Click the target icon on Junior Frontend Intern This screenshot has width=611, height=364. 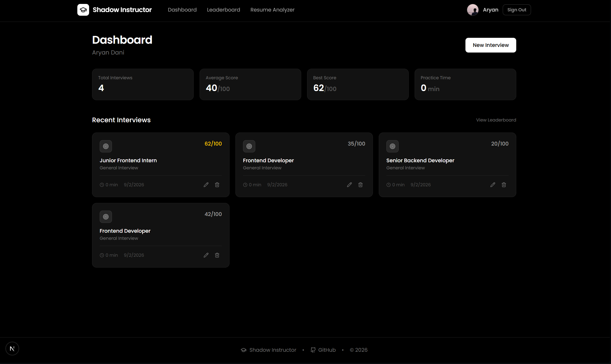click(106, 146)
